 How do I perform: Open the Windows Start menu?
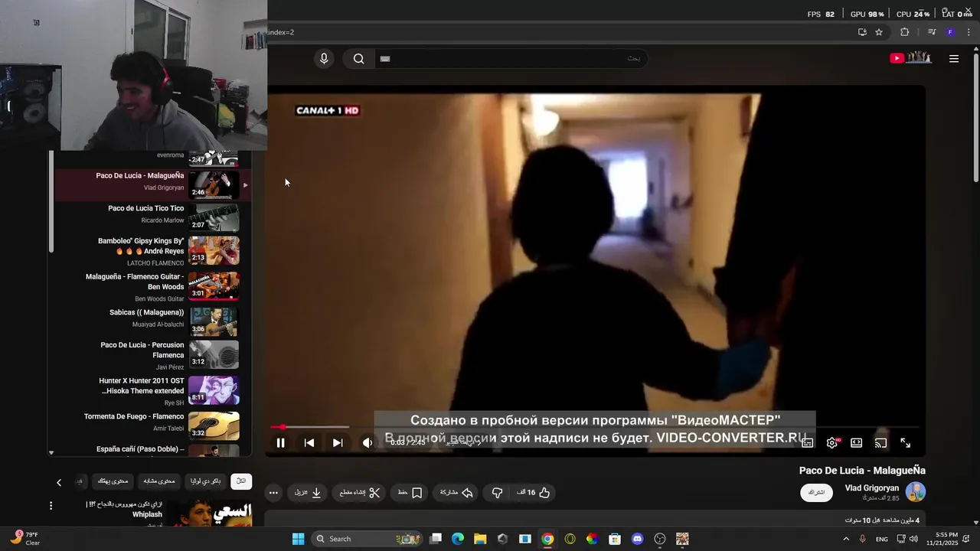pos(299,539)
